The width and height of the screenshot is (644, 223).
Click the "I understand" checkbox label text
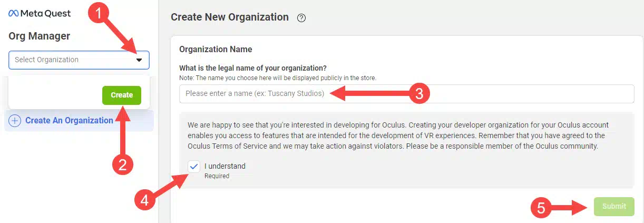coord(225,166)
